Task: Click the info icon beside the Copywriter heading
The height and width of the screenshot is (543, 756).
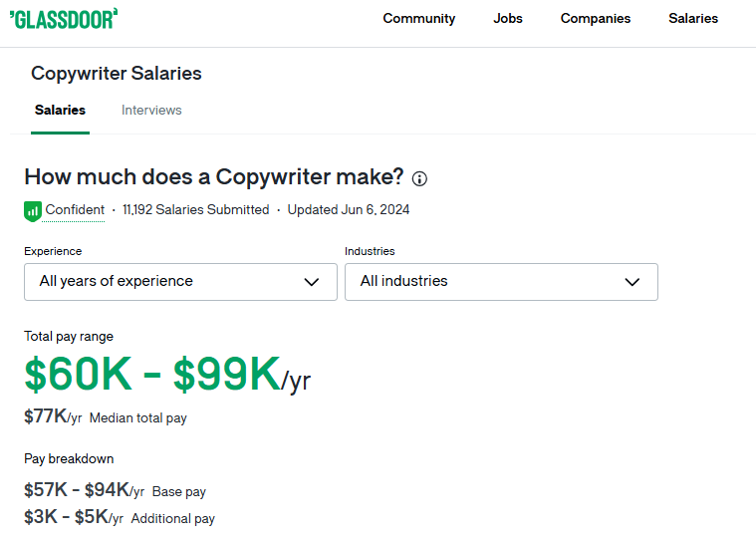Action: 419,179
